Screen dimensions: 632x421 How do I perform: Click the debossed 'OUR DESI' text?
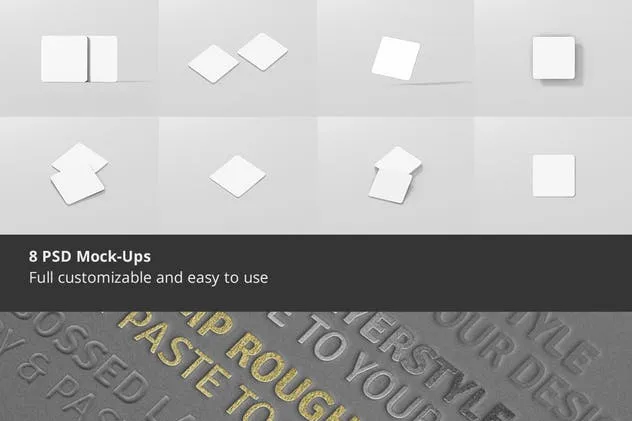(x=520, y=367)
